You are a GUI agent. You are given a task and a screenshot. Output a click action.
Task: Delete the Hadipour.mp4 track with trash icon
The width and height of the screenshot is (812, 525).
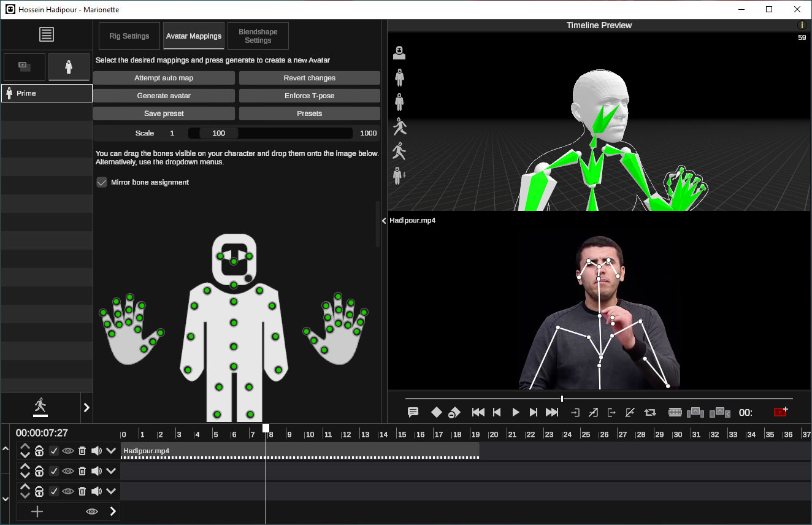pos(82,451)
